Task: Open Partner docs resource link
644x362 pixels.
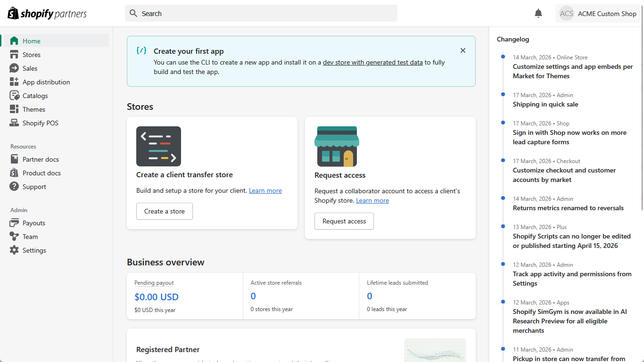Action: [56, 159]
